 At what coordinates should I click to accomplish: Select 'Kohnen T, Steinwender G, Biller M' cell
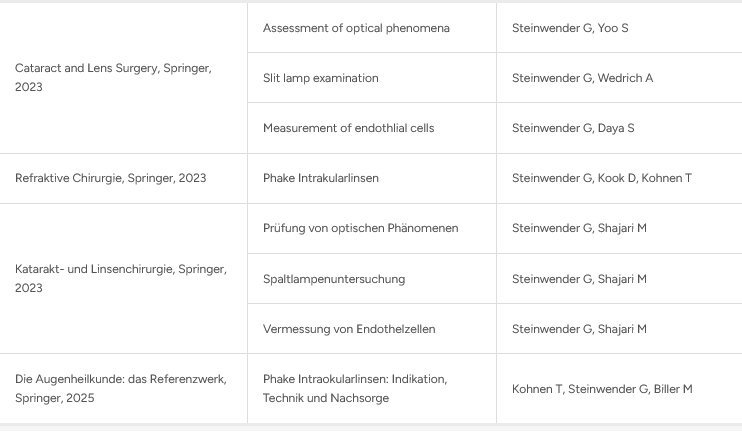click(x=602, y=388)
